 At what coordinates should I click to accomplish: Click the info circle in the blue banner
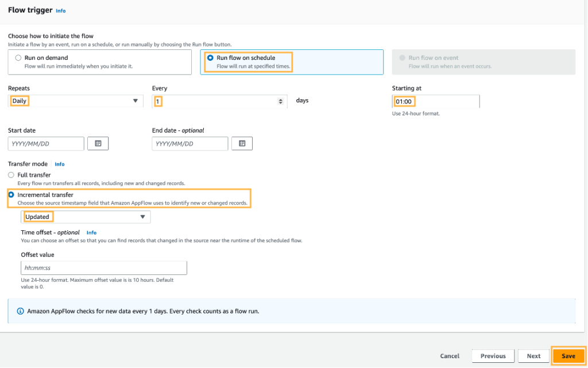pos(21,311)
